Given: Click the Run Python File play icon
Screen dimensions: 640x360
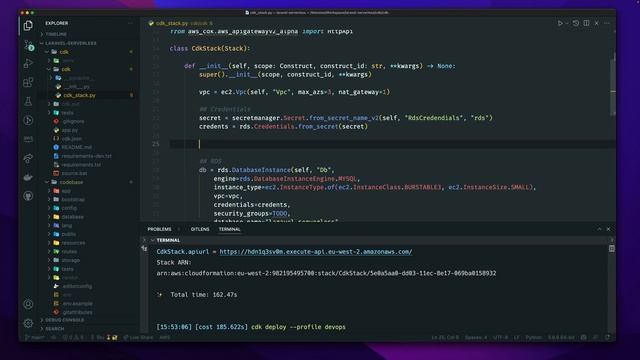Looking at the screenshot, I should 560,23.
